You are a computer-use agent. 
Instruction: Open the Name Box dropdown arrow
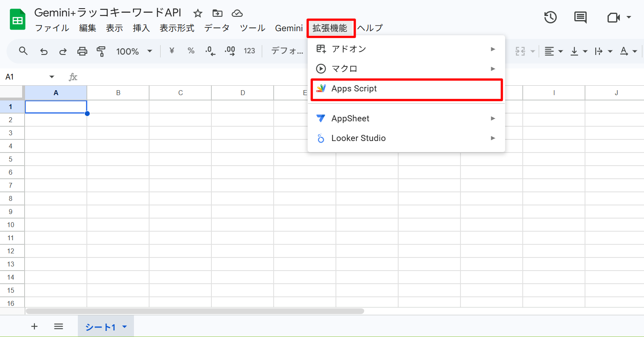pos(52,77)
